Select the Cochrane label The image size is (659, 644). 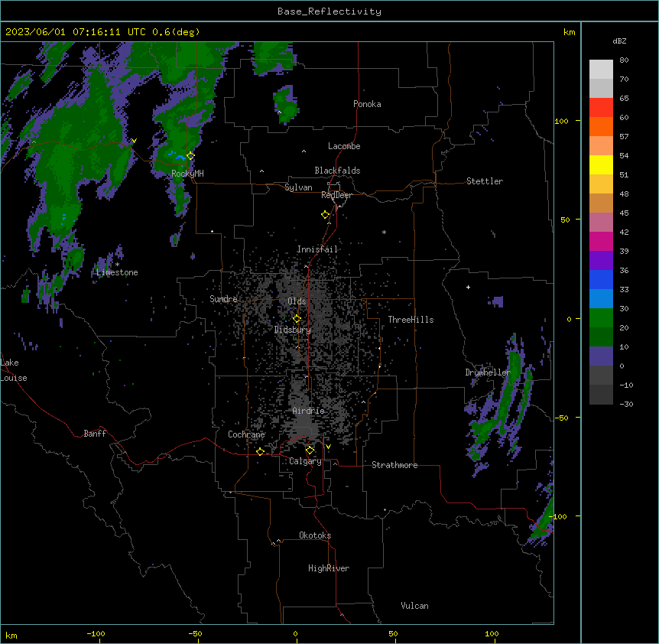pyautogui.click(x=246, y=434)
